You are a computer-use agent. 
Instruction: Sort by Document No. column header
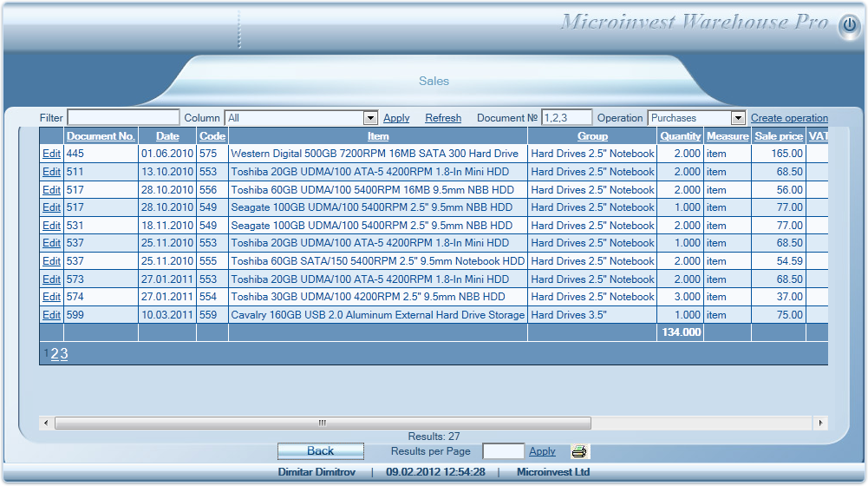pos(101,136)
